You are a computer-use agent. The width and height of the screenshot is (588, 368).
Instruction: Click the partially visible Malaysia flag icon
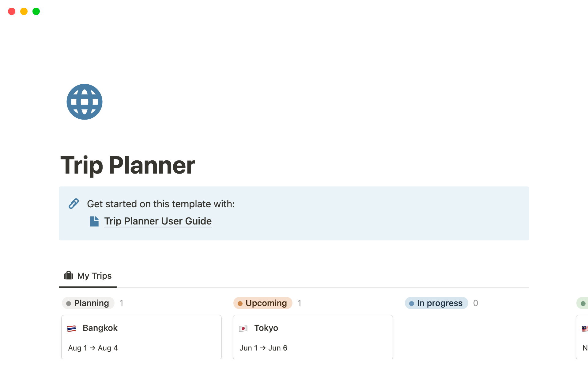(x=585, y=328)
